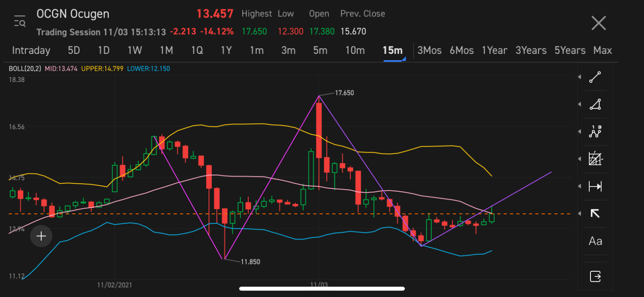The image size is (644, 297).
Task: Select the arrow annotation tool
Action: coord(595,213)
